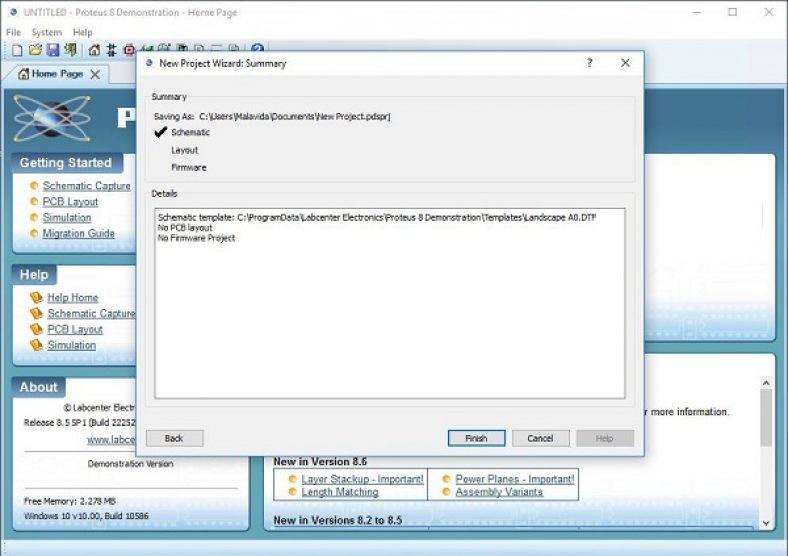Open Layer Stackup - Important! link
Viewport: 788px width, 556px height.
coord(362,479)
